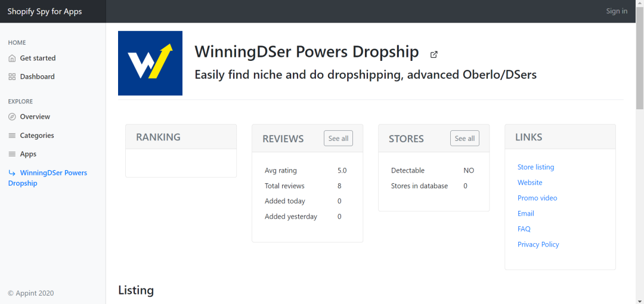Image resolution: width=644 pixels, height=304 pixels.
Task: Click the RANKING card header
Action: pos(181,137)
